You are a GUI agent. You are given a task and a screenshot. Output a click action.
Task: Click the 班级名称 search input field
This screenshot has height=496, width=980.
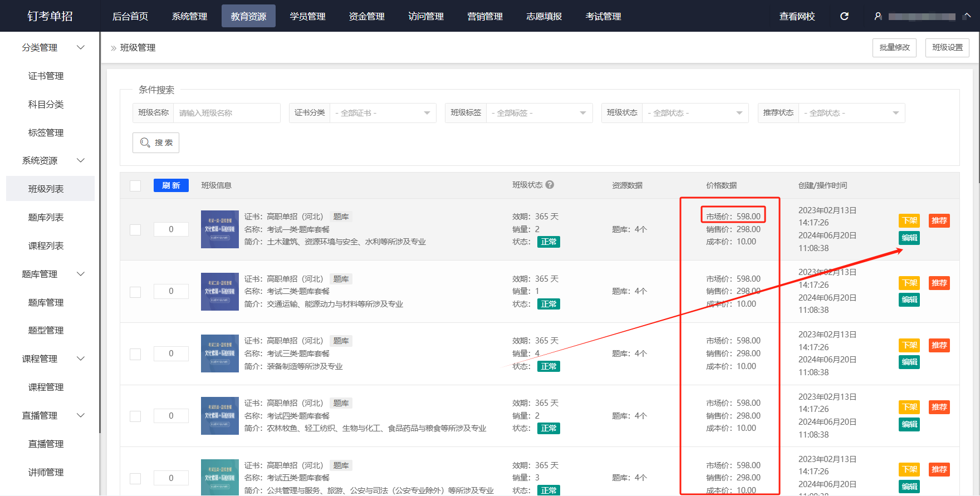pyautogui.click(x=226, y=113)
